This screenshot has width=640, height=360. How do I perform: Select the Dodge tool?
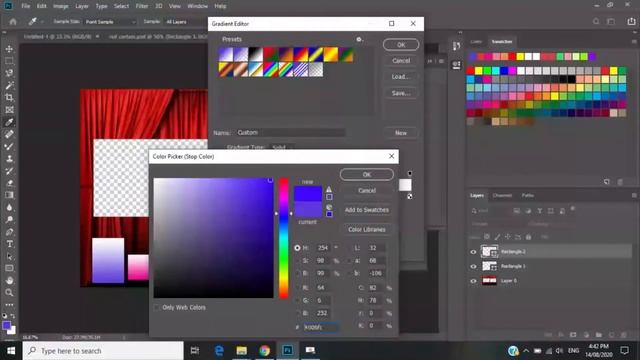(x=9, y=220)
